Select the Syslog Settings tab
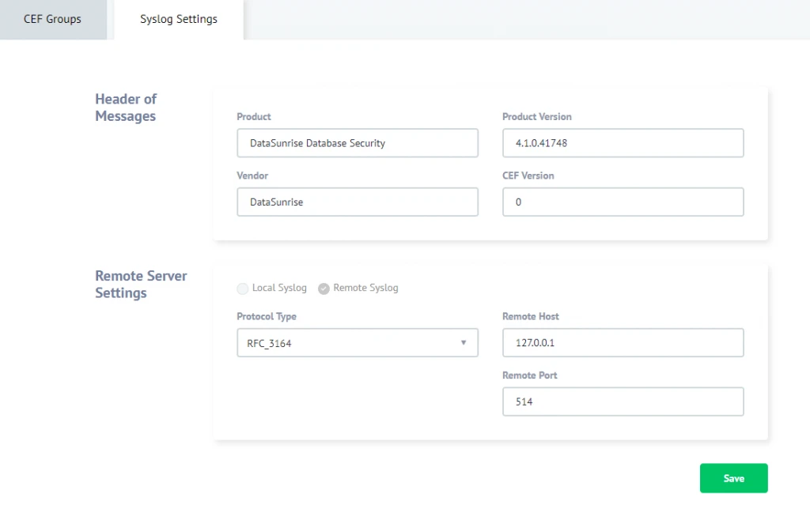The height and width of the screenshot is (532, 810). (x=179, y=19)
